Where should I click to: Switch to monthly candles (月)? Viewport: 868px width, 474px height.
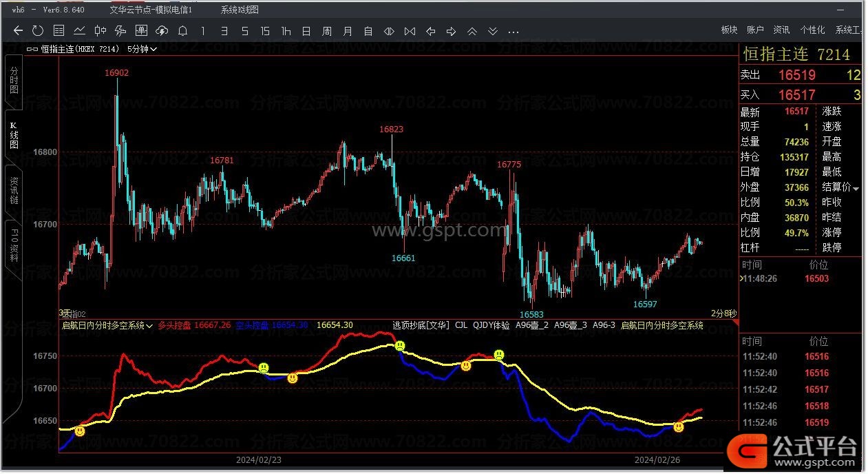pos(348,31)
